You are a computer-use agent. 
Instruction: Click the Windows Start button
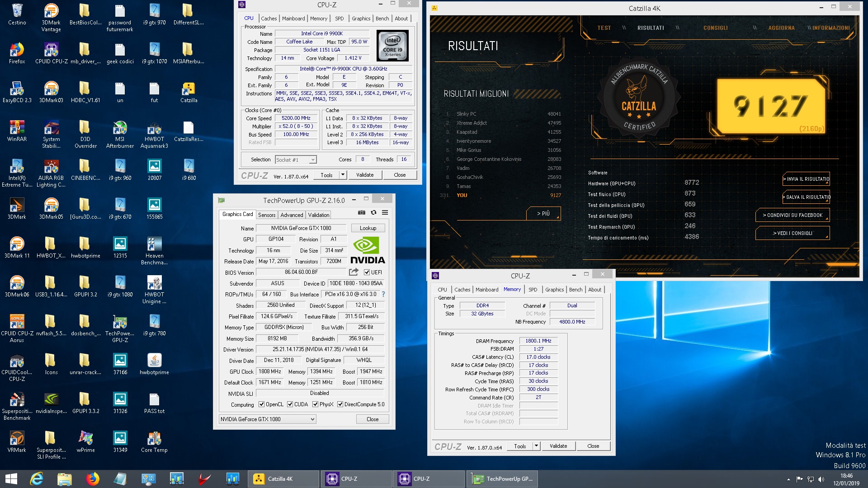[11, 479]
